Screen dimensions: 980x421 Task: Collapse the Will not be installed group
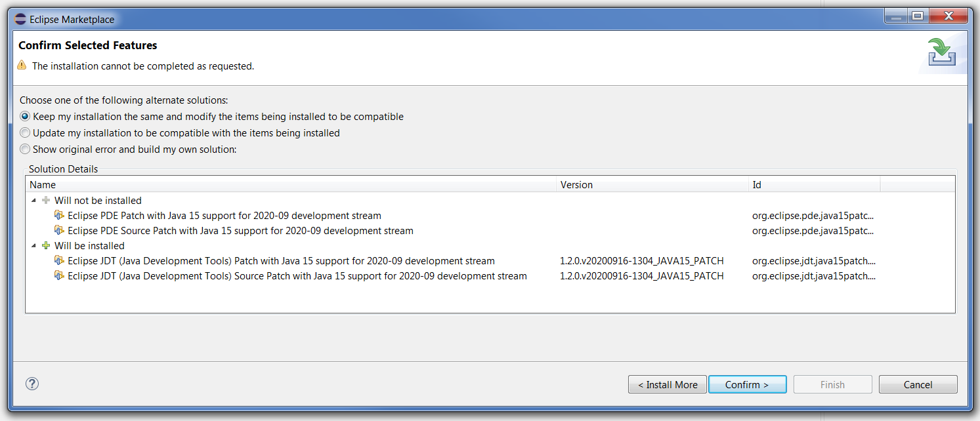[x=33, y=200]
